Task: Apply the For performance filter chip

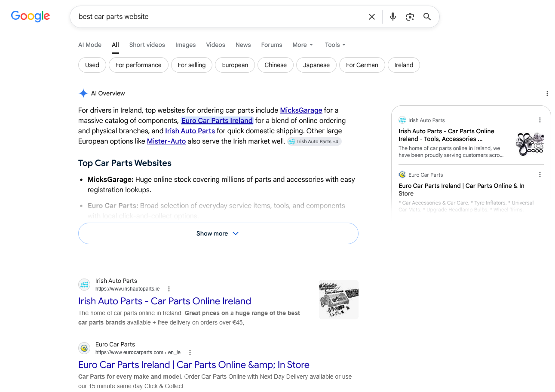Action: pos(138,65)
